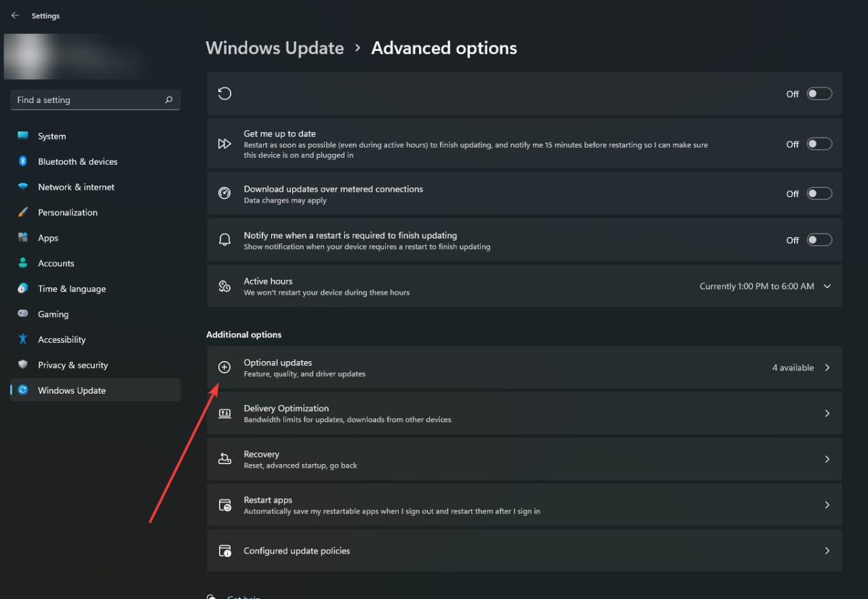Open Bluetooth & devices category
The height and width of the screenshot is (599, 868).
click(95, 161)
